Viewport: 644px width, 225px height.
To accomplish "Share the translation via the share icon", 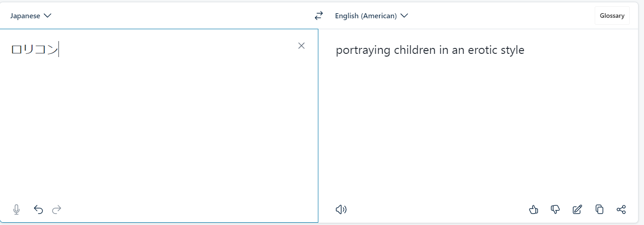I will coord(621,209).
